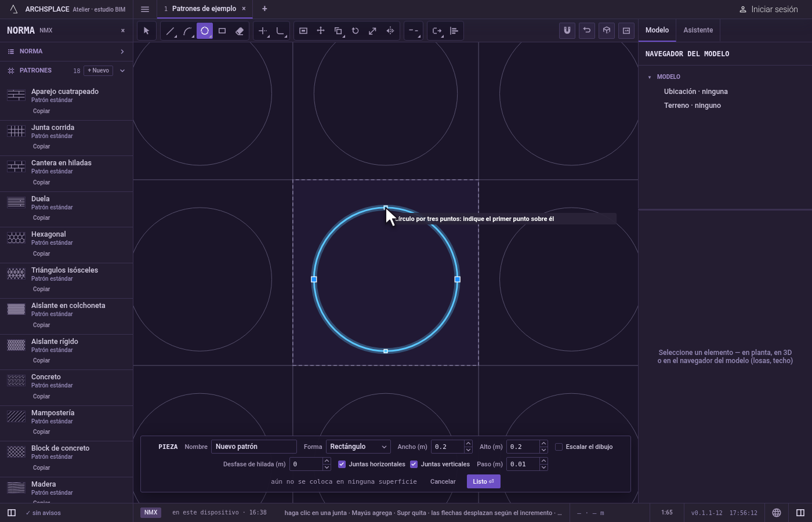Open the 3D cube view icon
Viewport: 812px width, 522px height.
607,31
